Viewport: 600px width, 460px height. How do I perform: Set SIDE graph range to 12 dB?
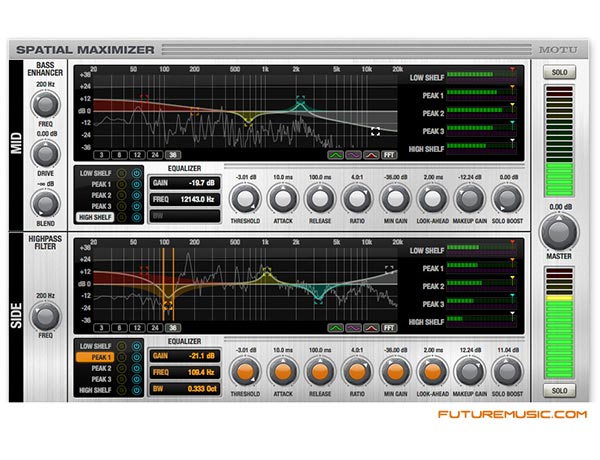click(137, 328)
